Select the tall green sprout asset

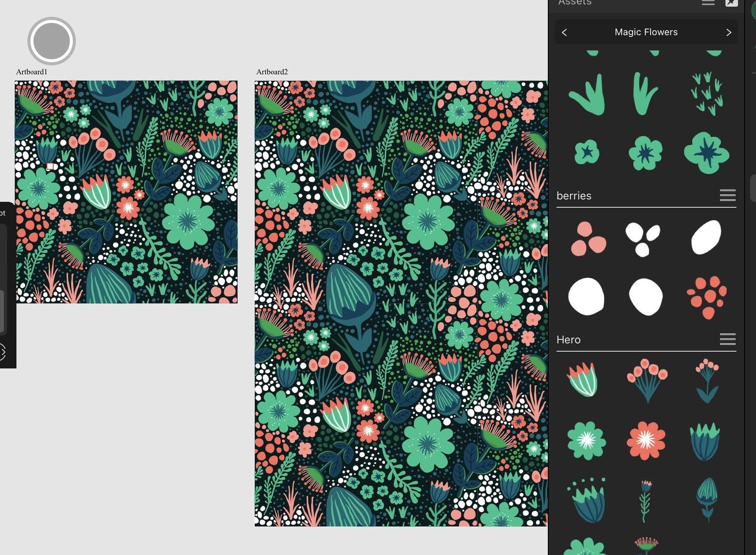[x=644, y=93]
